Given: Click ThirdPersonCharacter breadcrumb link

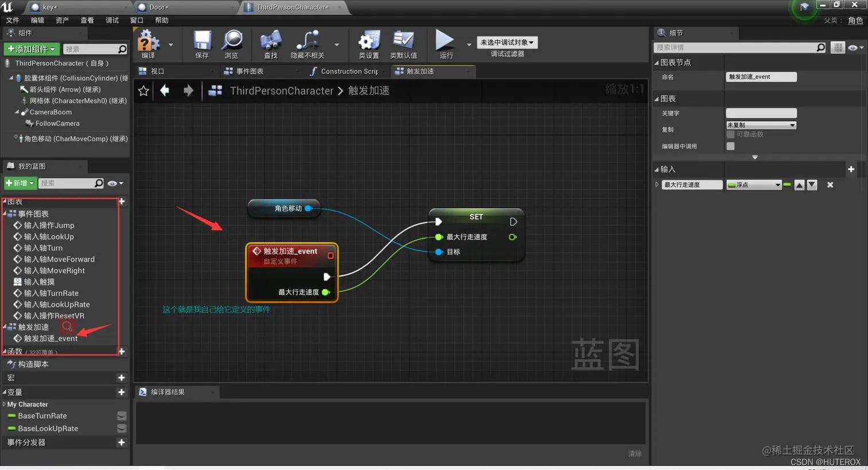Looking at the screenshot, I should [x=281, y=91].
